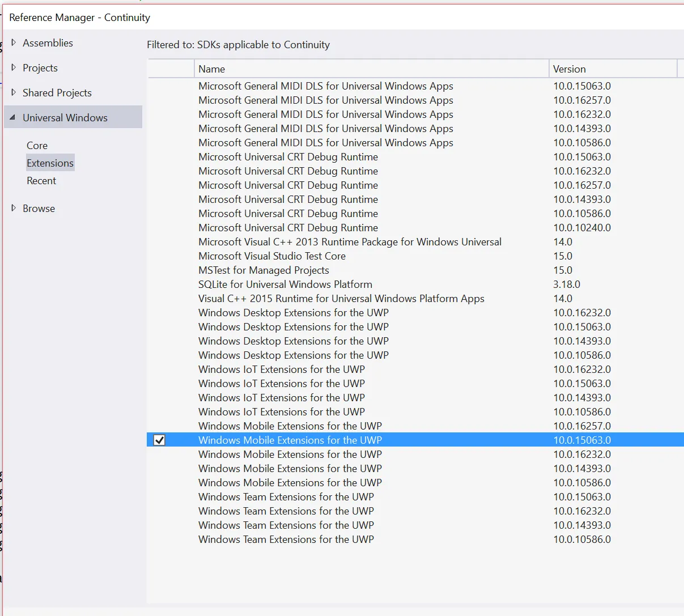This screenshot has height=616, width=684.
Task: Sort list by the Version column header
Action: point(613,69)
